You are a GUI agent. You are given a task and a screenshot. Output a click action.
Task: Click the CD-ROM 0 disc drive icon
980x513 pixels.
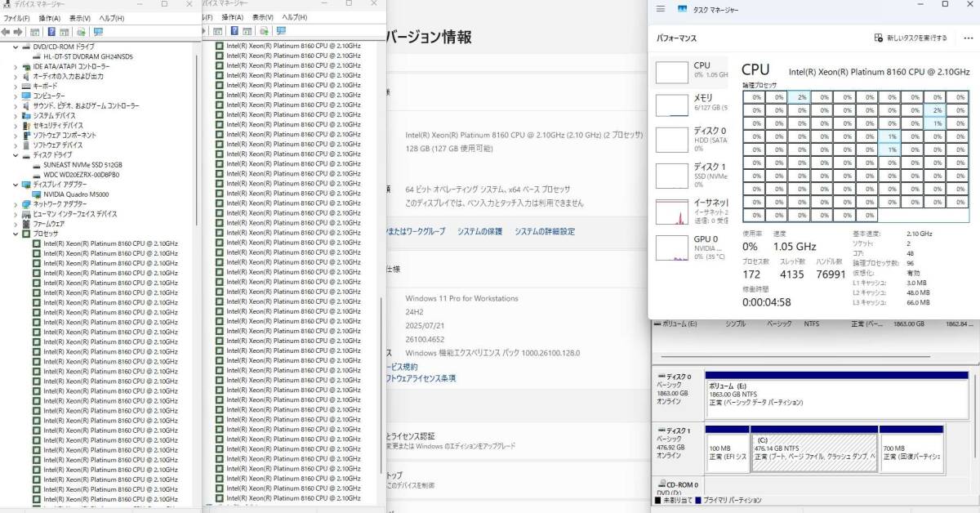pos(661,484)
